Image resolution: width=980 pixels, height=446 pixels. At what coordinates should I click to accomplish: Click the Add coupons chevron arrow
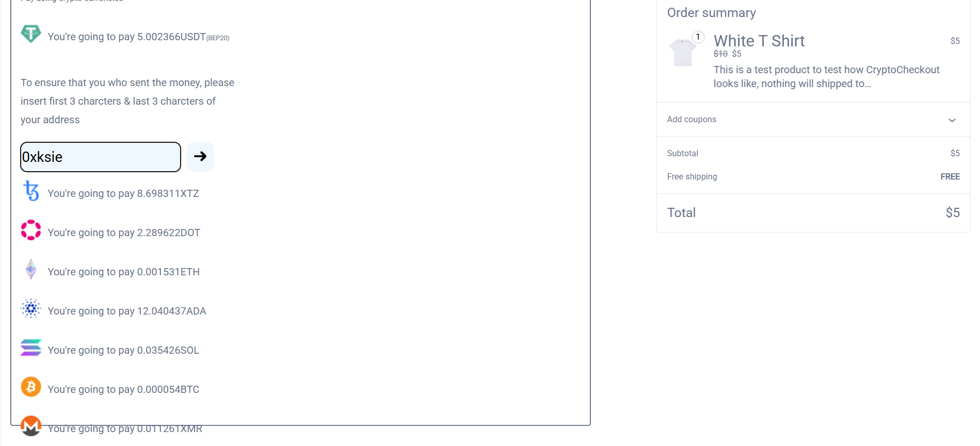(952, 120)
